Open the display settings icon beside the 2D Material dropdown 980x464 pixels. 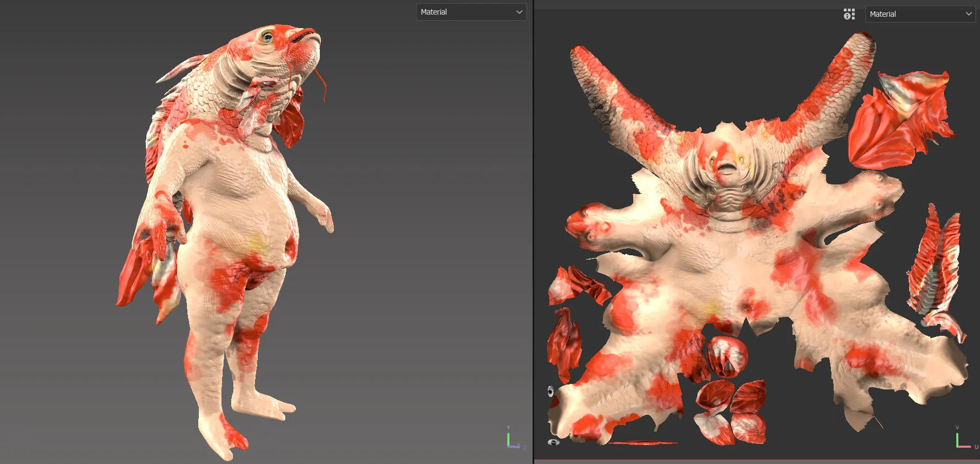[849, 14]
